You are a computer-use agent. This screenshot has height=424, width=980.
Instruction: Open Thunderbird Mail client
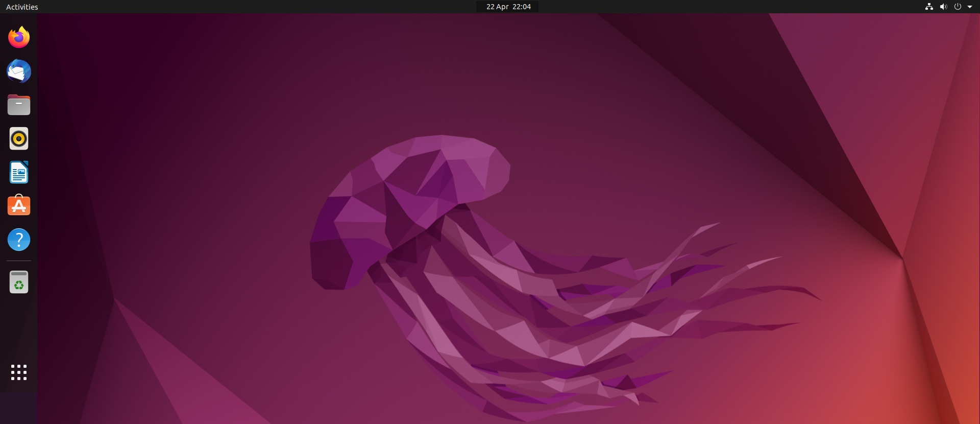(x=19, y=71)
